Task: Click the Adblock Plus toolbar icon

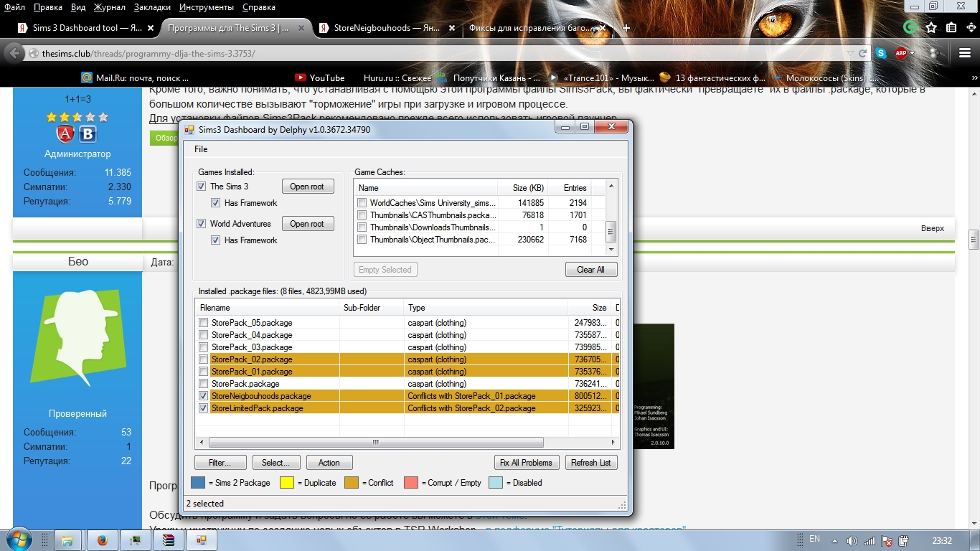Action: point(901,53)
